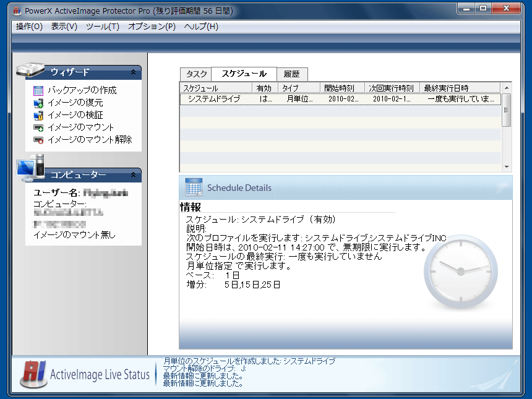Sort by タイプ column header
532x399 pixels.
[x=299, y=88]
